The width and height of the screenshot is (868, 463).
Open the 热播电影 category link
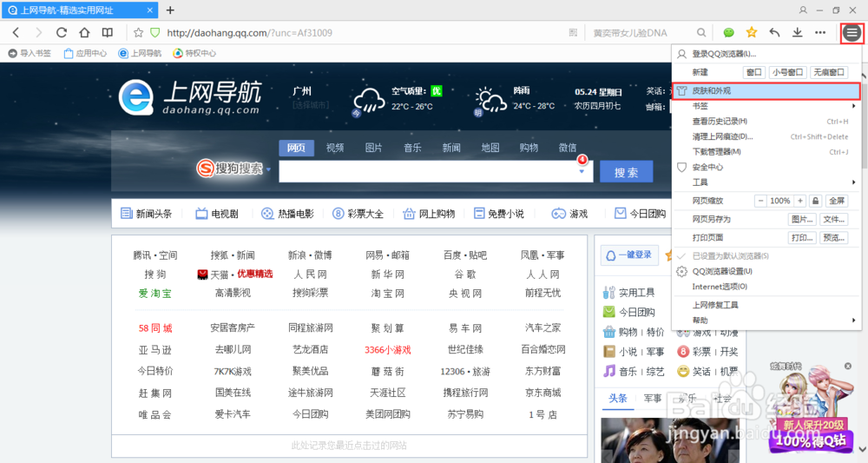point(288,214)
